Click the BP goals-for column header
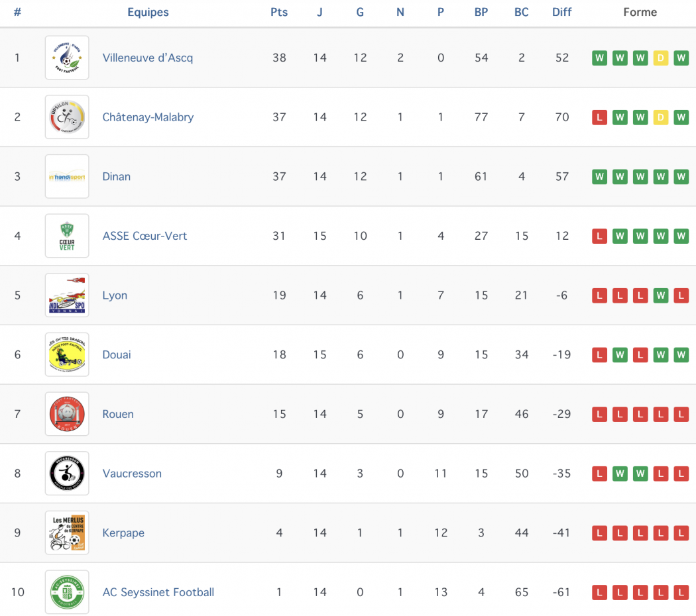This screenshot has height=616, width=696. (x=481, y=13)
